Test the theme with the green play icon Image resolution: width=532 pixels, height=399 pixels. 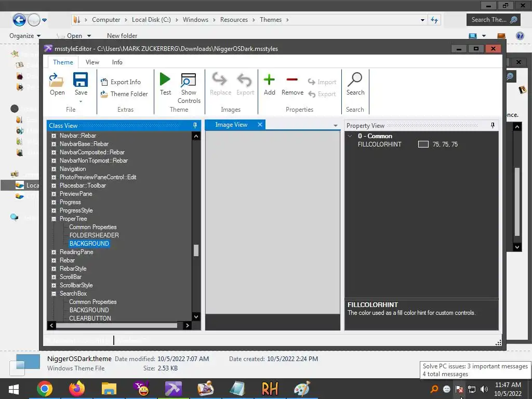165,84
